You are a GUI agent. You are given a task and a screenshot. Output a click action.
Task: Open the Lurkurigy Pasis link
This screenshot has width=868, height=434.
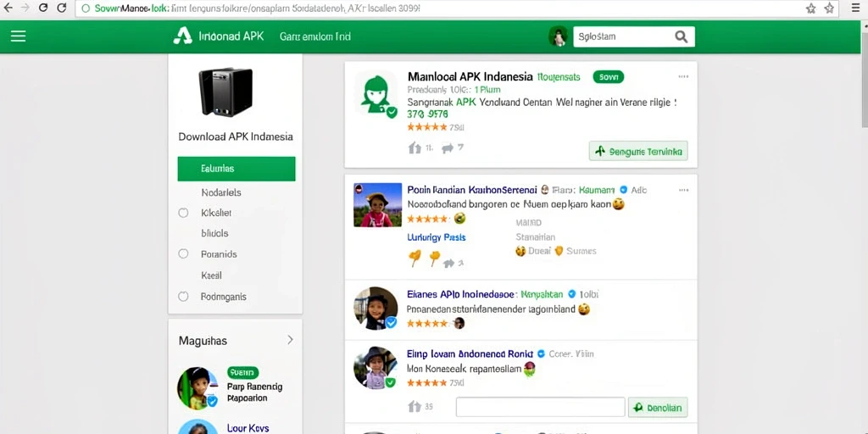click(x=437, y=237)
